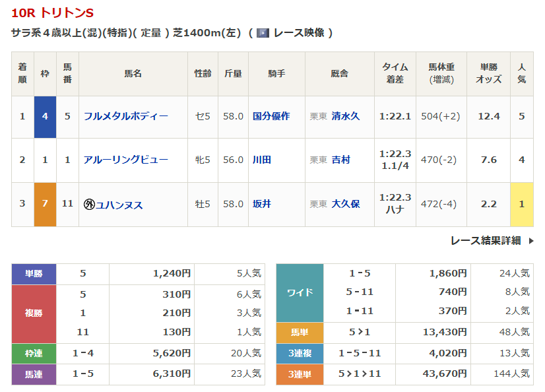Open trainer 清水久 page
Viewport: 545px width, 392px height.
pyautogui.click(x=345, y=116)
